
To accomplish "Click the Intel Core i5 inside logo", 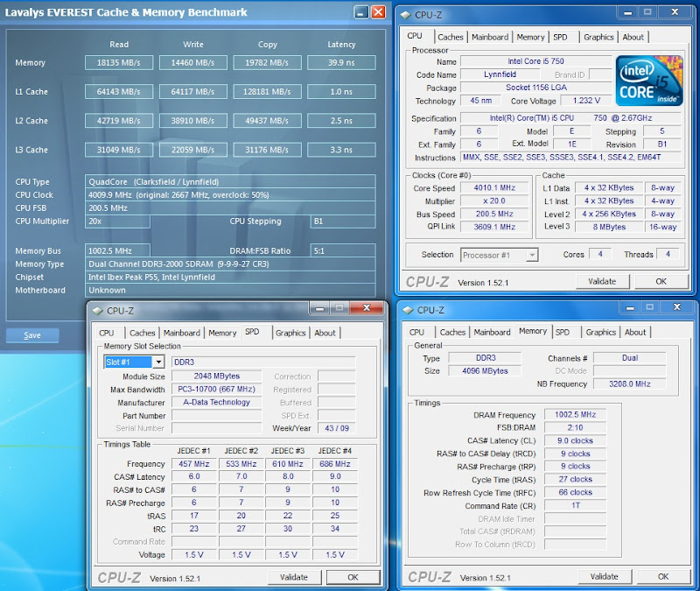I will click(649, 81).
